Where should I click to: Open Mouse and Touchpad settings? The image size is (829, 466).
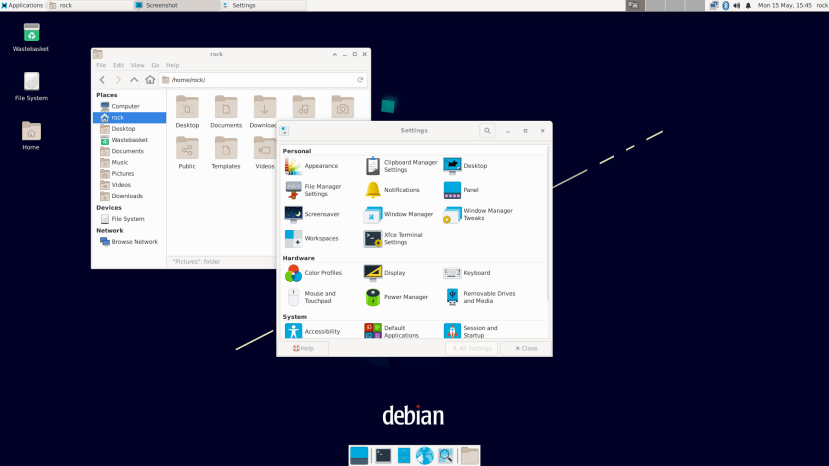tap(310, 297)
